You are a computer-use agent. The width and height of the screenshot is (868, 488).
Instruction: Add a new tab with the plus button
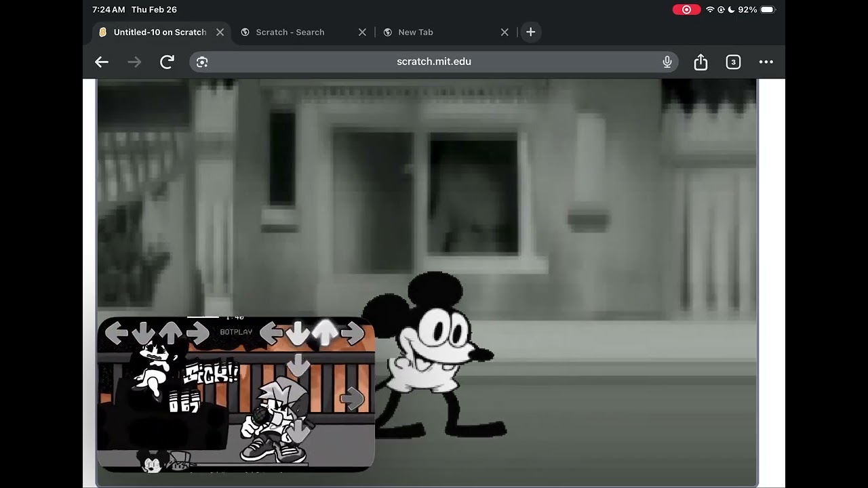click(x=531, y=32)
